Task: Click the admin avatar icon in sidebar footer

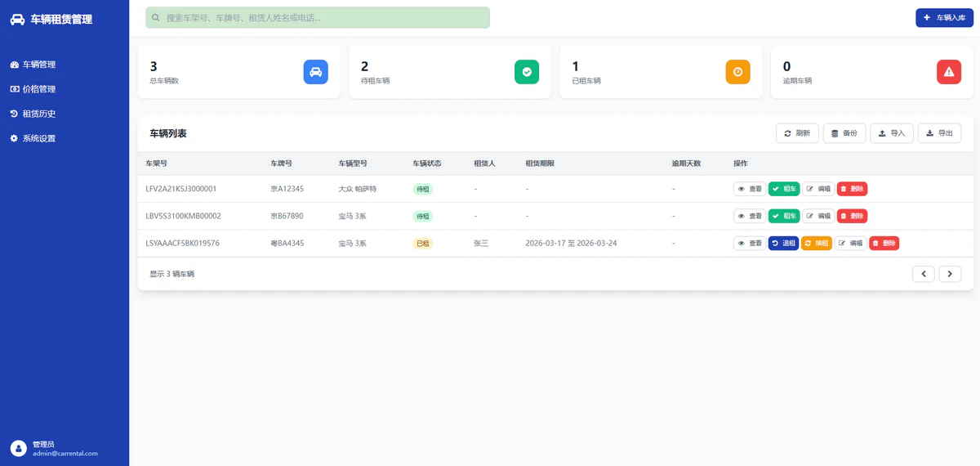Action: tap(18, 448)
